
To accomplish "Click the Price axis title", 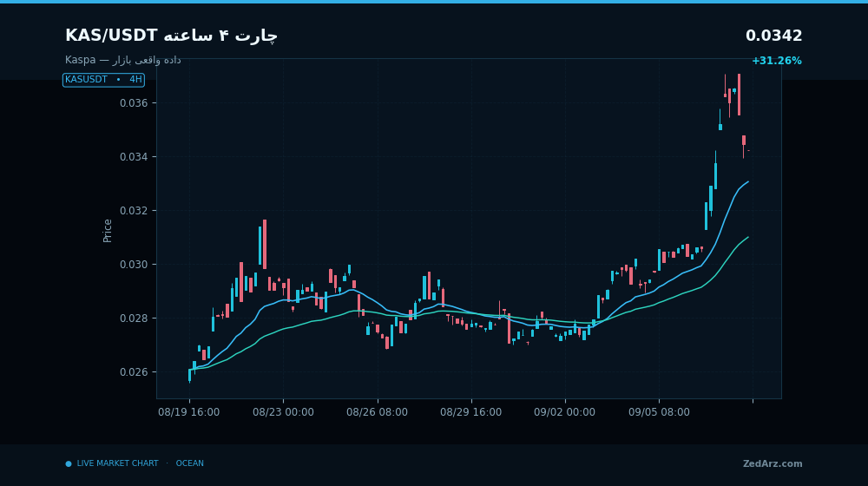I will click(108, 231).
